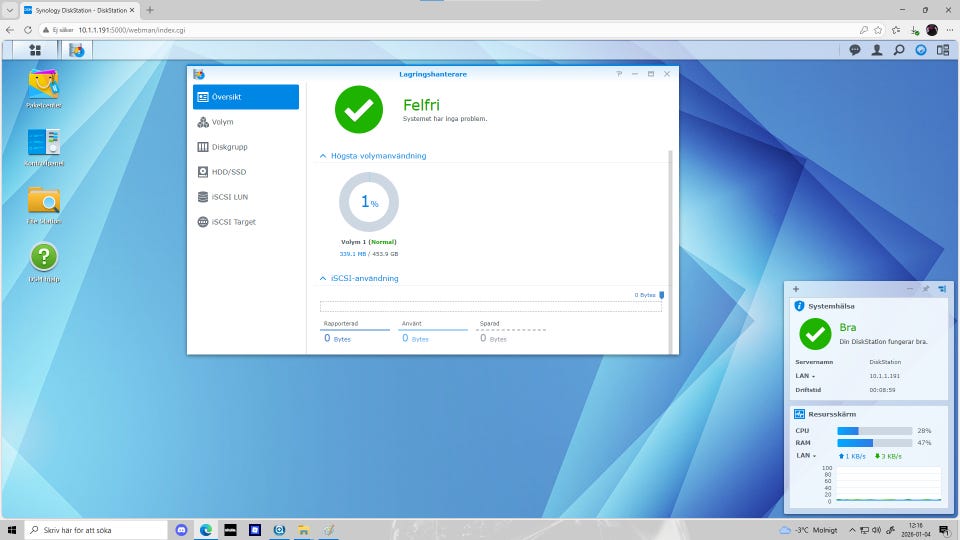The height and width of the screenshot is (540, 960).
Task: Add a widget with the plus button
Action: click(796, 289)
